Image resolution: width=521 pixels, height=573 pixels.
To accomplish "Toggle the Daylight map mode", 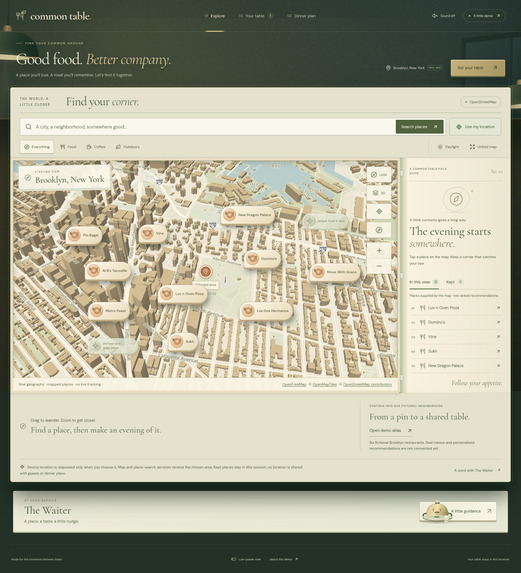I will pyautogui.click(x=448, y=147).
